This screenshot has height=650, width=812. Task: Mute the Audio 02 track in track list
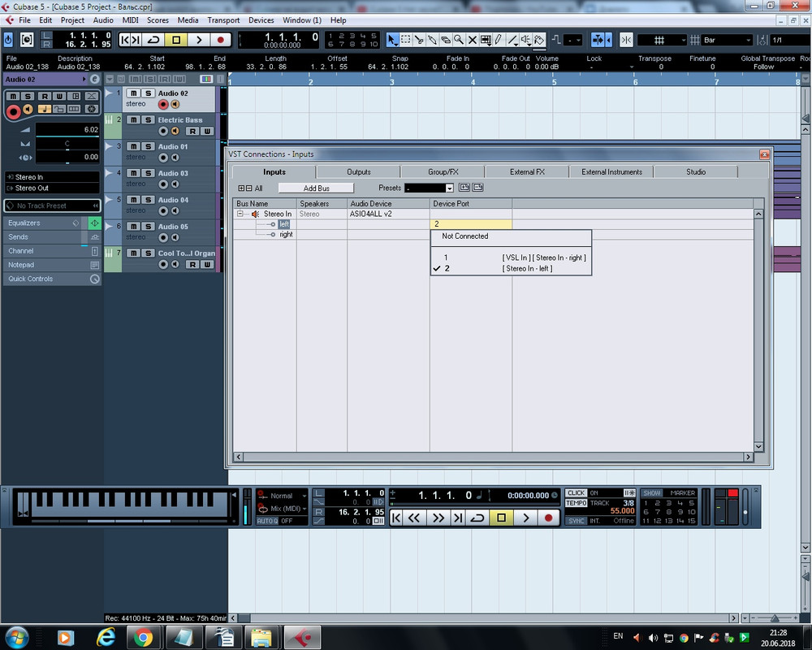coord(134,93)
